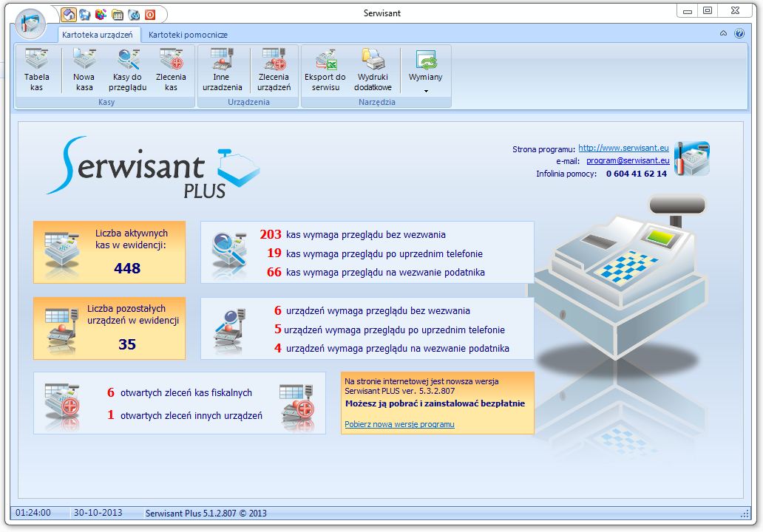Click the Serwisant Plus 5.1.2.807 version text
This screenshot has width=763, height=532.
[x=206, y=513]
